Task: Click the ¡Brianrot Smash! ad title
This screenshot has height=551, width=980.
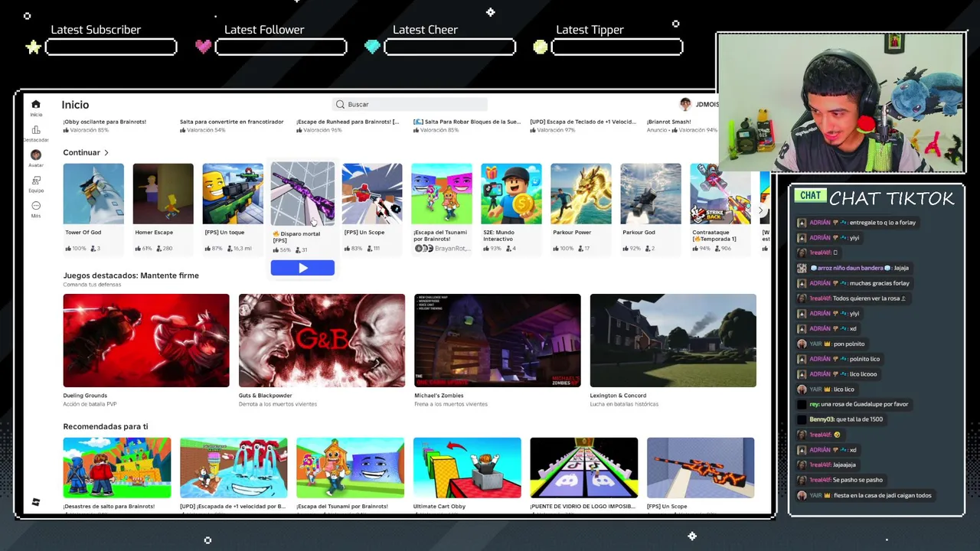Action: [x=669, y=122]
